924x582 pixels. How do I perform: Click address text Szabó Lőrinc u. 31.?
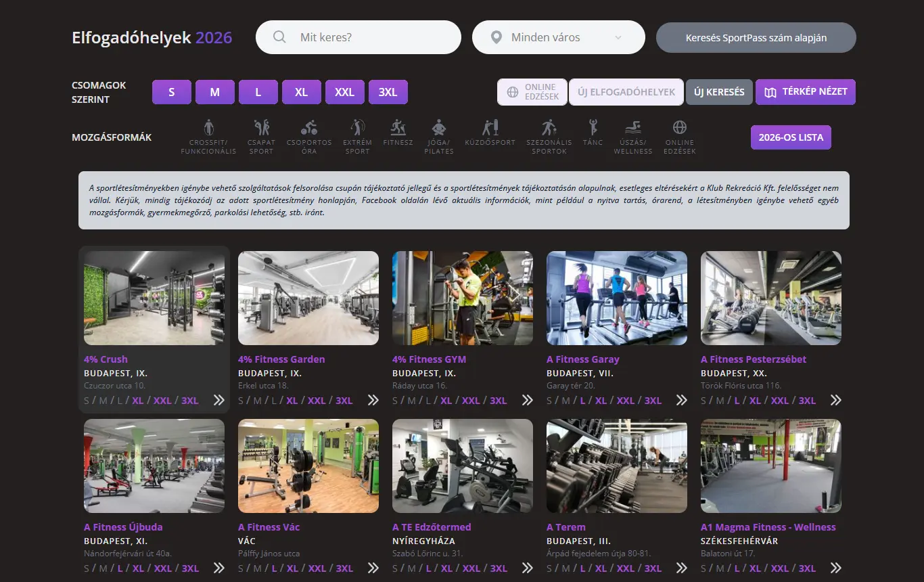(426, 554)
